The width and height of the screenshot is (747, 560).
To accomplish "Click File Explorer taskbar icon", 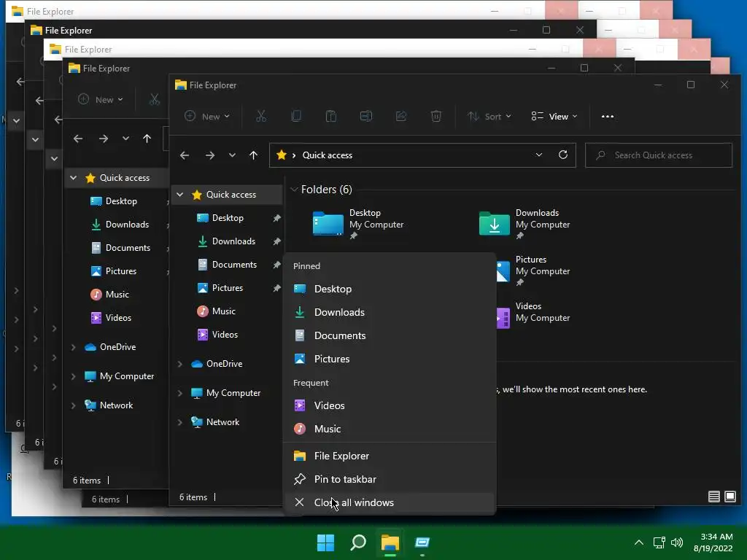I will (390, 542).
